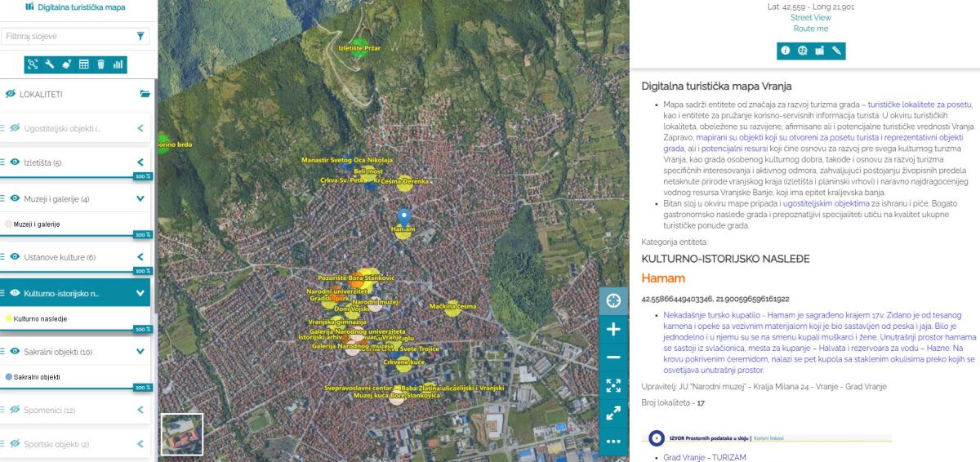The height and width of the screenshot is (462, 980).
Task: Hide the Kulturno-istorijsko layer via eye icon
Action: click(x=15, y=293)
